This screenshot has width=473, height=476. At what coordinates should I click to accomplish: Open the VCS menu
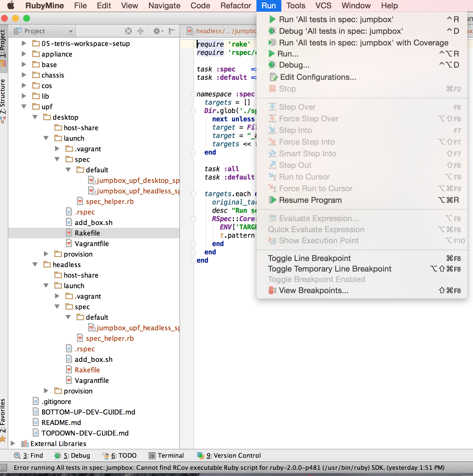point(323,6)
